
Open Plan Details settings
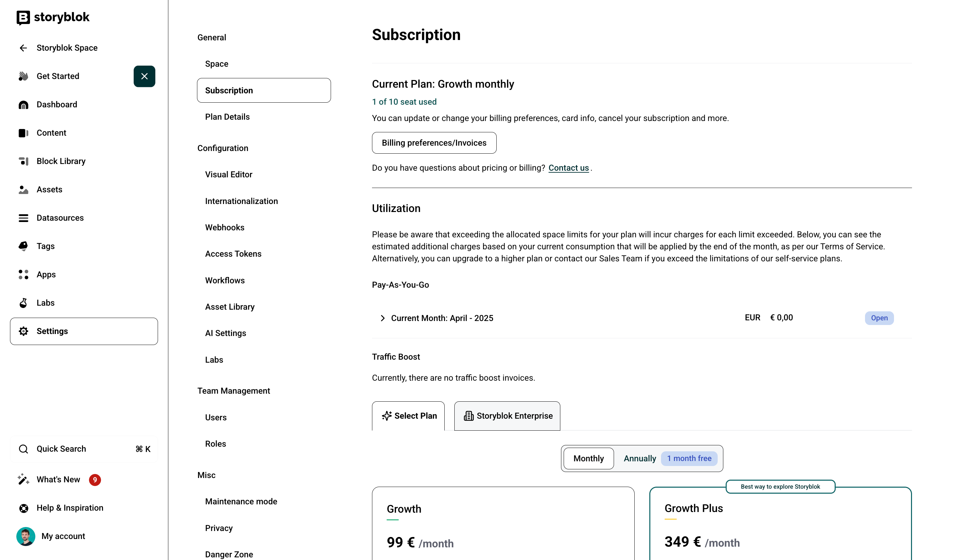227,117
